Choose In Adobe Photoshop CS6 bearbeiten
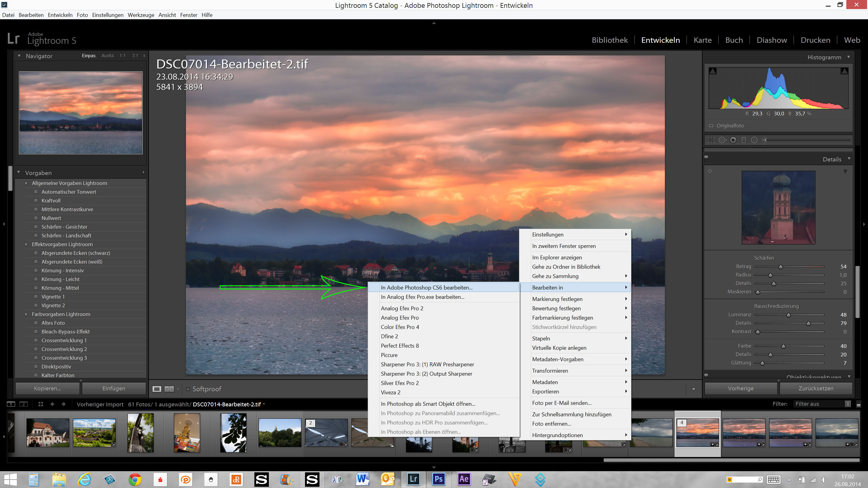The width and height of the screenshot is (868, 488). (443, 287)
